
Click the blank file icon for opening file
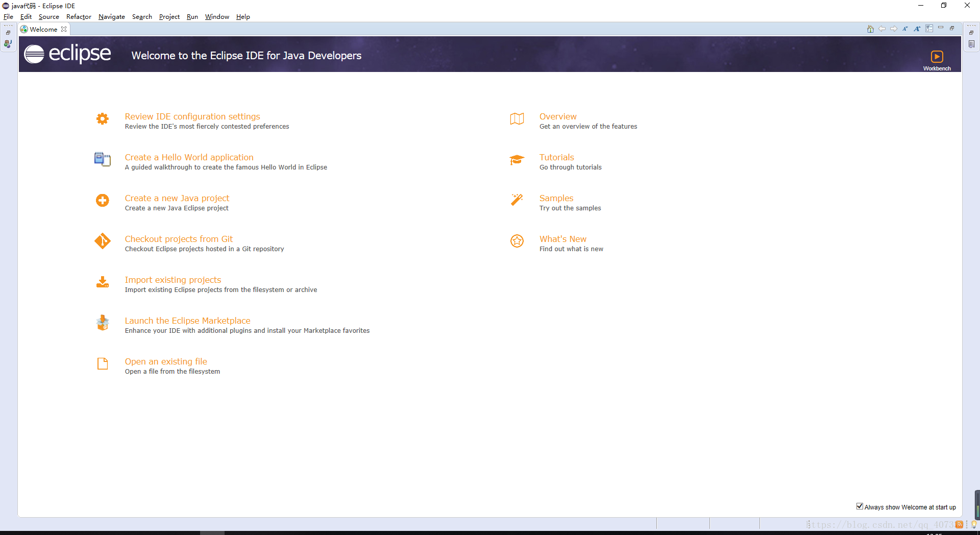click(x=103, y=363)
